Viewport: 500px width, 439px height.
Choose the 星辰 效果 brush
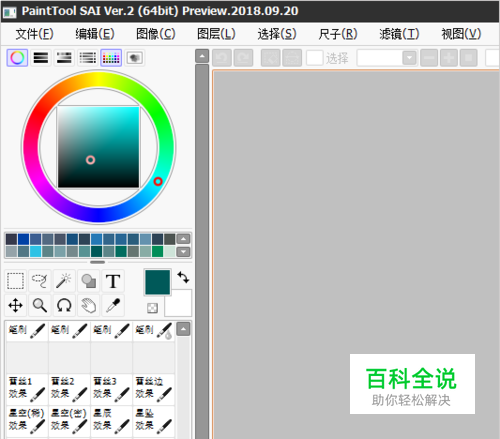tap(111, 421)
